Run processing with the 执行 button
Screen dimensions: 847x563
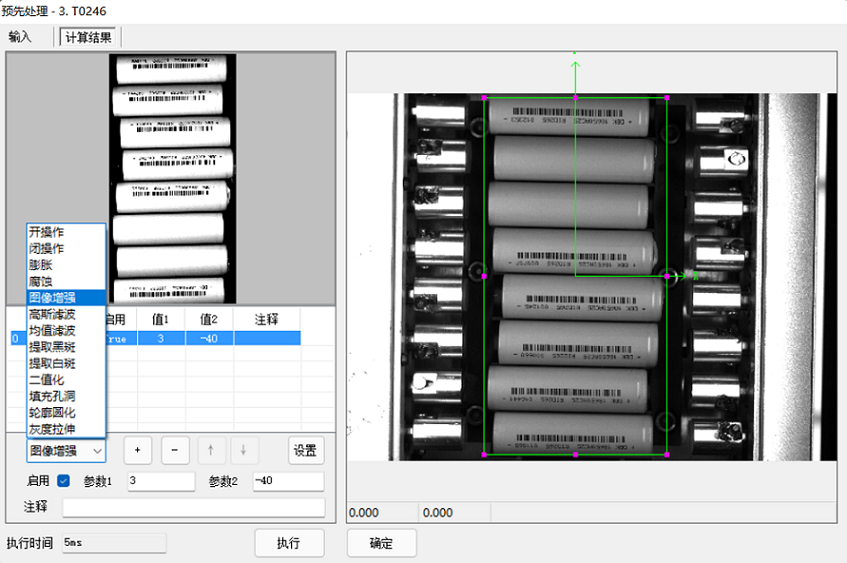pos(289,542)
